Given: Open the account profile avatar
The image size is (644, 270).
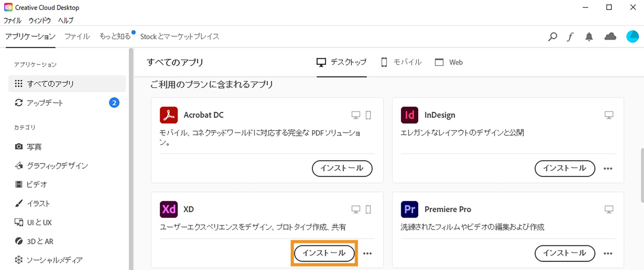Looking at the screenshot, I should 633,36.
